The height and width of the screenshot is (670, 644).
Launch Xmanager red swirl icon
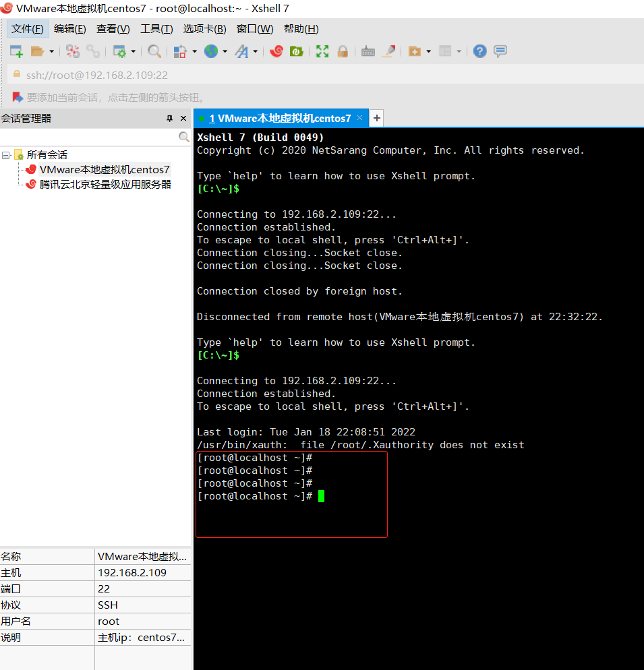pos(276,51)
